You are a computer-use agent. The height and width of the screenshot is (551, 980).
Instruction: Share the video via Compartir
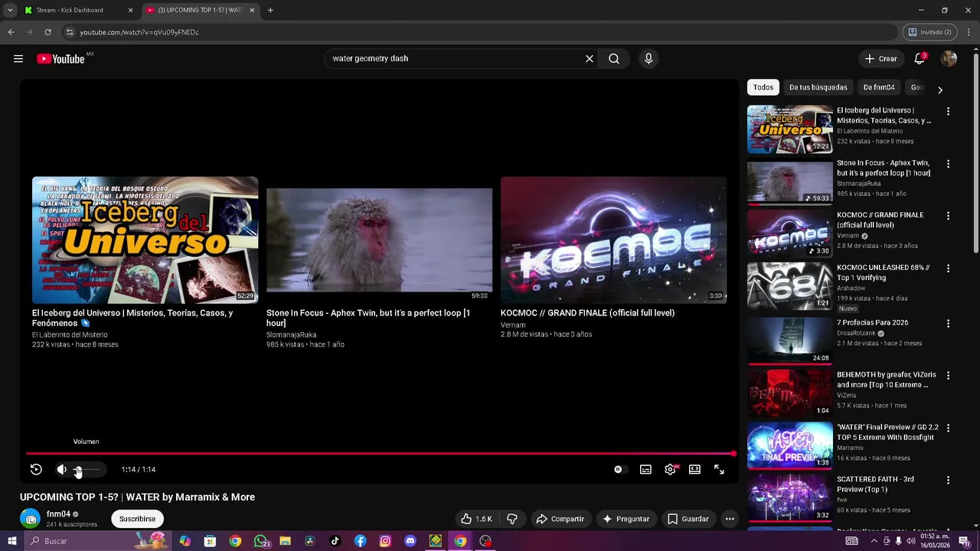[x=560, y=519]
